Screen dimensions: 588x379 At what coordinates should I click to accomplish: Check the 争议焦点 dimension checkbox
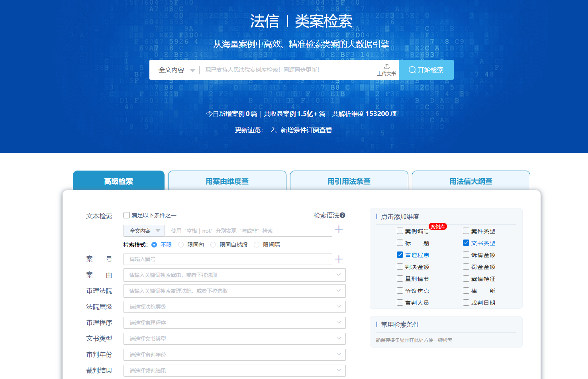point(400,291)
